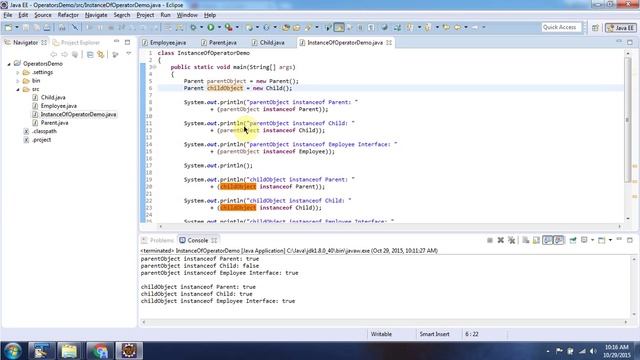Switch to the Project Explorer tab
This screenshot has width=640, height=360.
coord(76,42)
